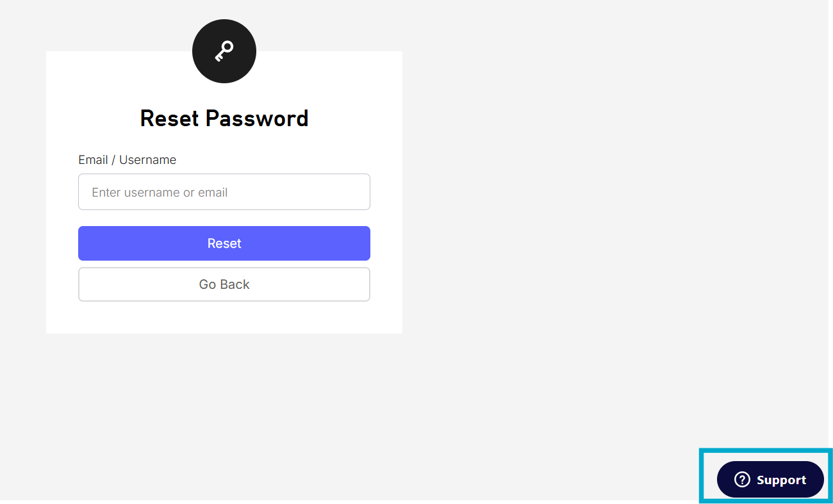Viewport: 833px width, 504px height.
Task: Click the purple Reset button
Action: (x=224, y=243)
